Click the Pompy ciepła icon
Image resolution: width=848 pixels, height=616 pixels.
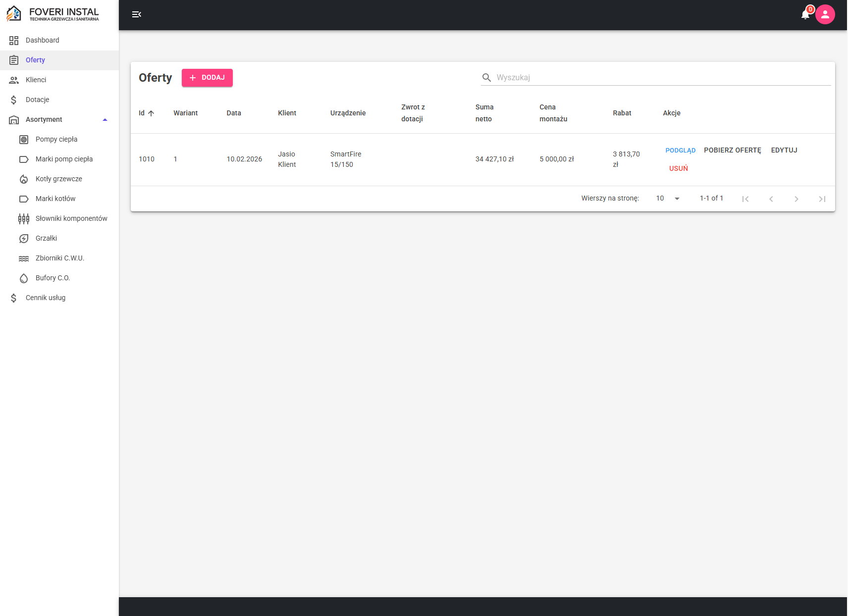(x=24, y=139)
